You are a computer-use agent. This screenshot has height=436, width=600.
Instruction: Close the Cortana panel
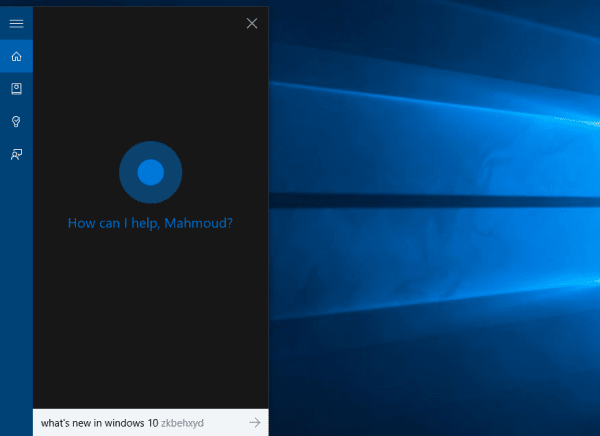point(252,23)
